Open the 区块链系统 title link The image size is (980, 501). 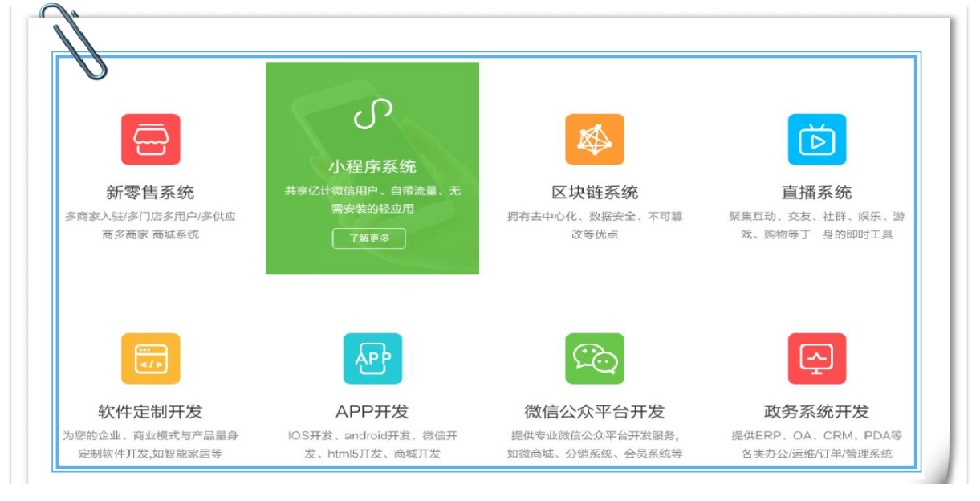(595, 193)
